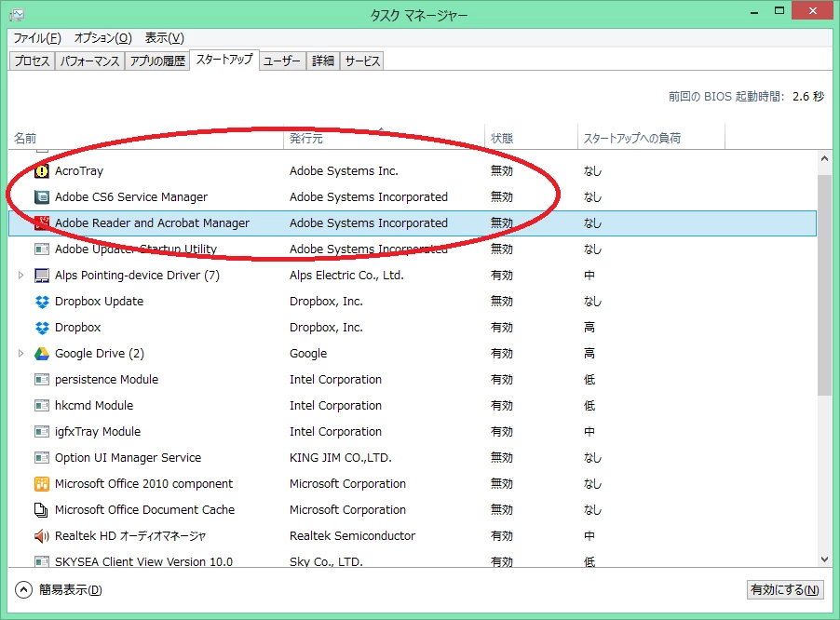Click the SKYSEA Client View icon
Screen dimensions: 840x620
coord(42,561)
